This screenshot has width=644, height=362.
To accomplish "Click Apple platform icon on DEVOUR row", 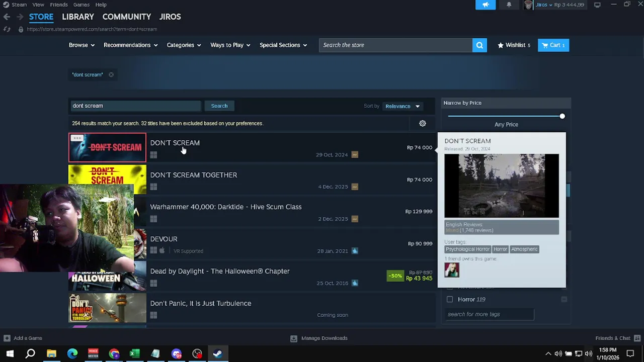I will tap(162, 251).
